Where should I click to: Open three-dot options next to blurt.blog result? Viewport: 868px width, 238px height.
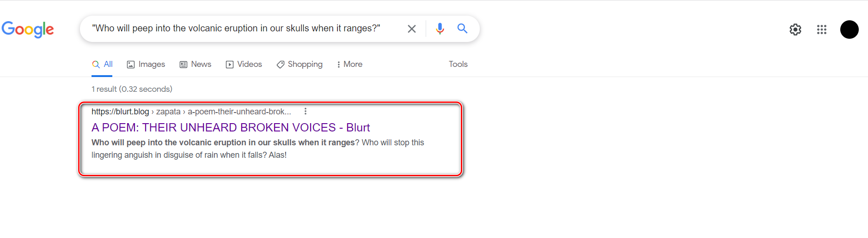pyautogui.click(x=306, y=112)
